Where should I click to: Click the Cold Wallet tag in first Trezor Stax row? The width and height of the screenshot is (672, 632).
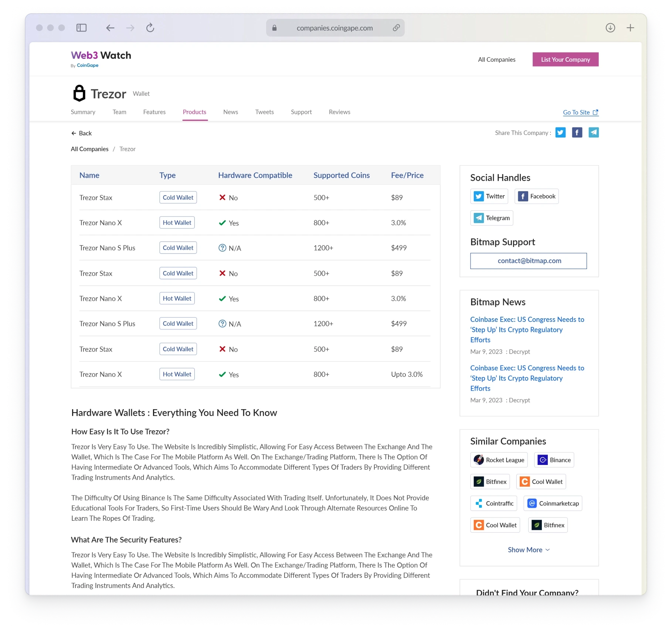178,197
